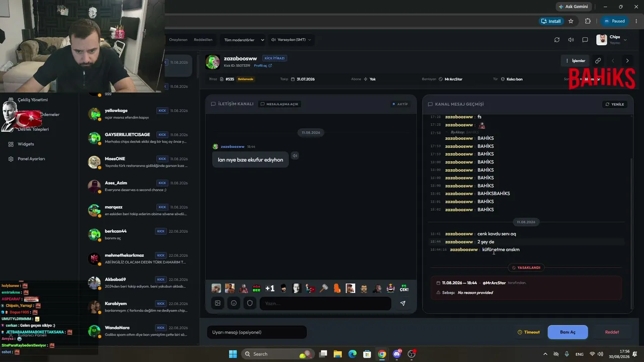
Task: Insert the orange silhouette emote
Action: (337, 289)
